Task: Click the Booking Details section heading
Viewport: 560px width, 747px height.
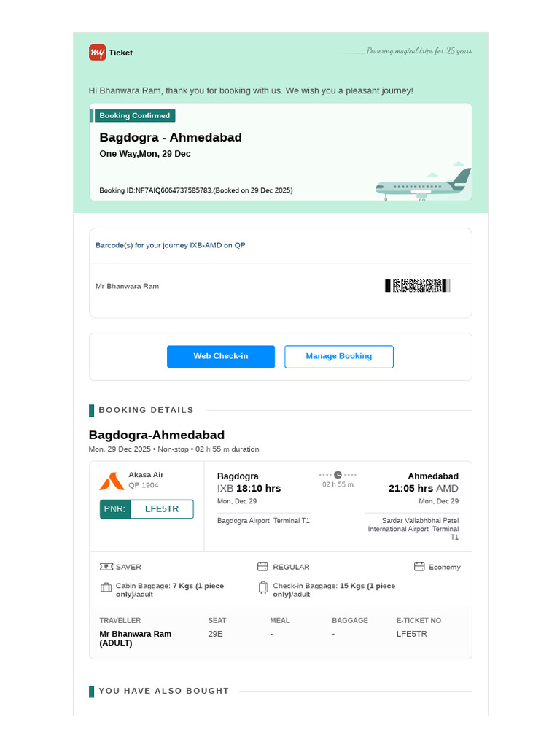Action: click(x=146, y=410)
